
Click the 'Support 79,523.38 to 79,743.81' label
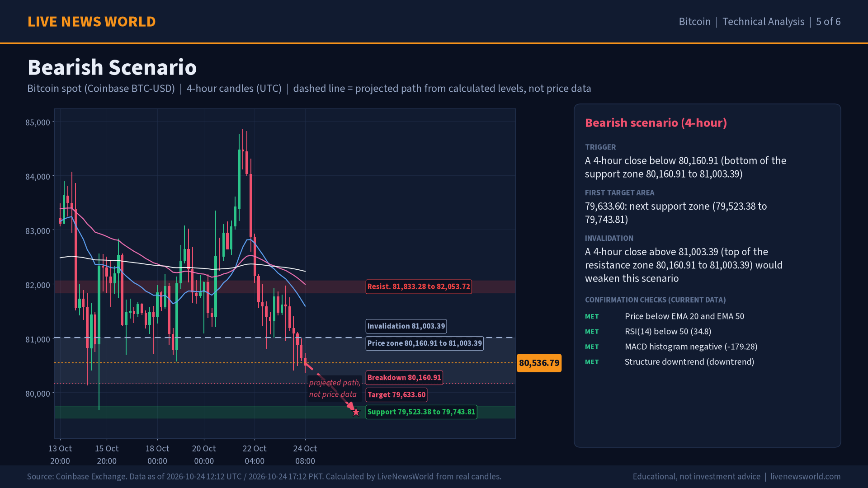(421, 412)
